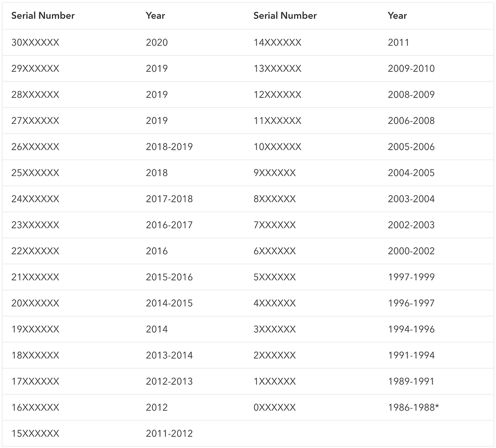Select the 18XXXXXX serial number cell

click(35, 355)
